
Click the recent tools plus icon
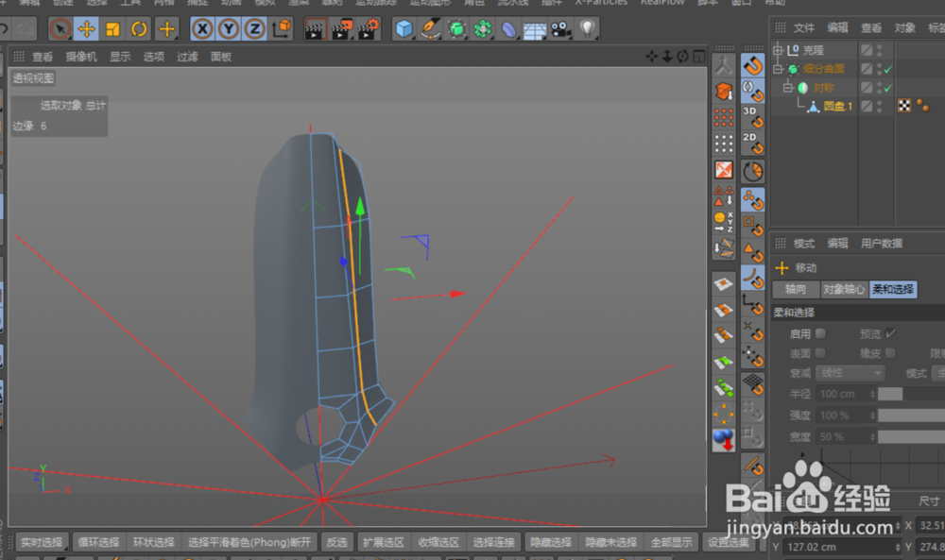click(166, 28)
